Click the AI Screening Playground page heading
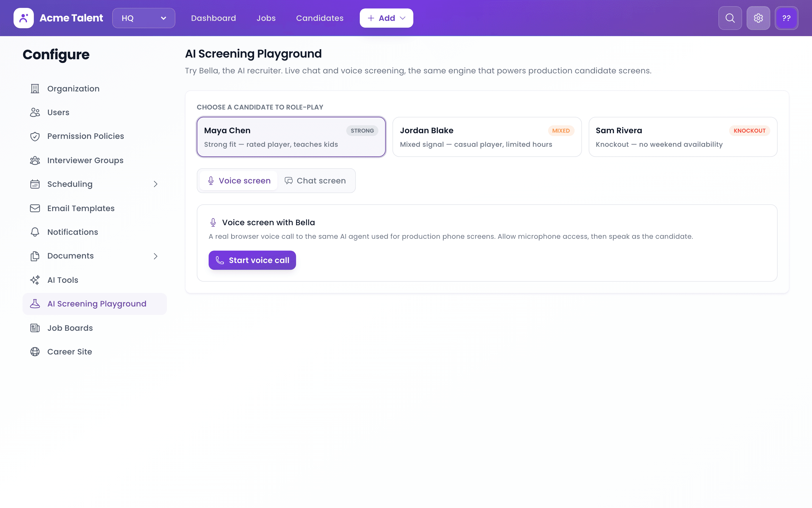Viewport: 812px width, 508px height. [x=253, y=54]
